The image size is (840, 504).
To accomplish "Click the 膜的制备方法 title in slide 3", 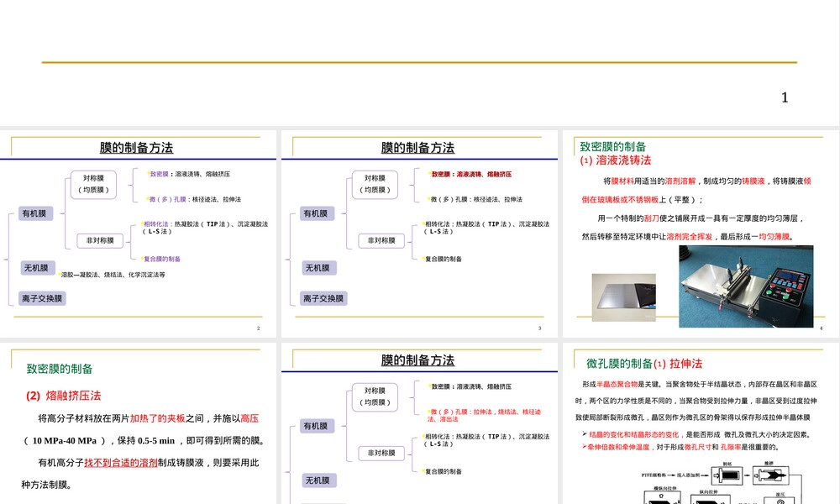I will [x=417, y=148].
